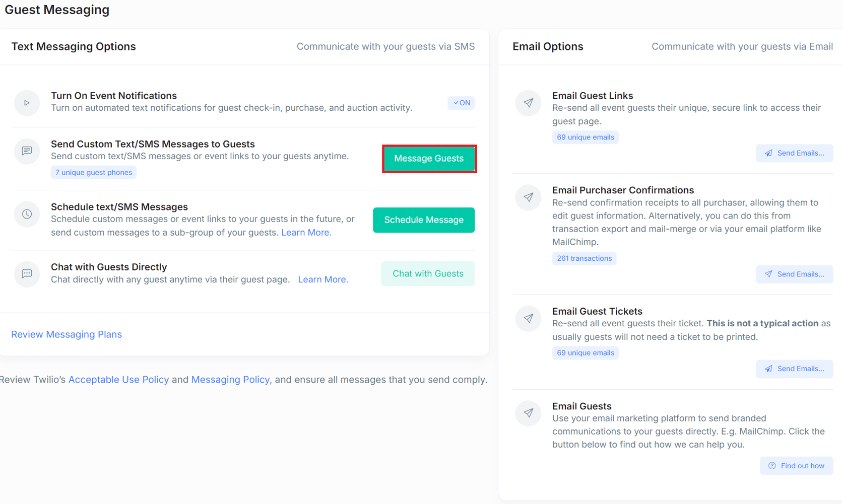The width and height of the screenshot is (842, 504).
Task: Open the Messaging Policy link
Action: tap(230, 380)
